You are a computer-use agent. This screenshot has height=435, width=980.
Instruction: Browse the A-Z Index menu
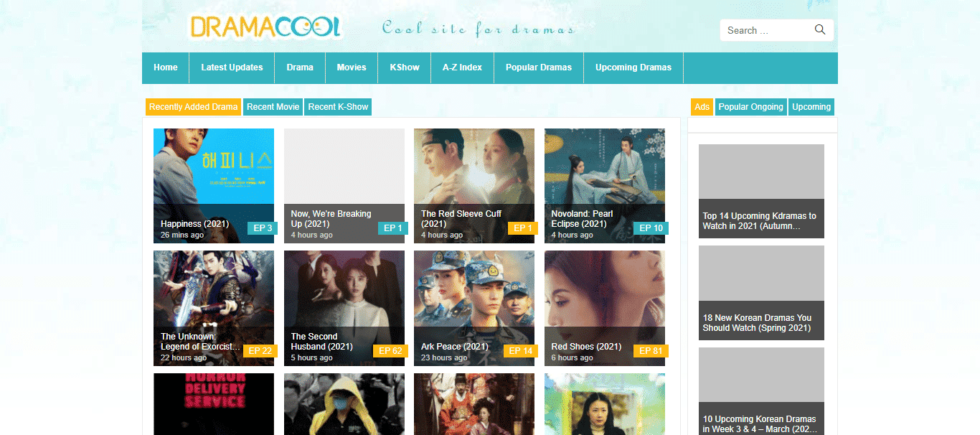[462, 67]
